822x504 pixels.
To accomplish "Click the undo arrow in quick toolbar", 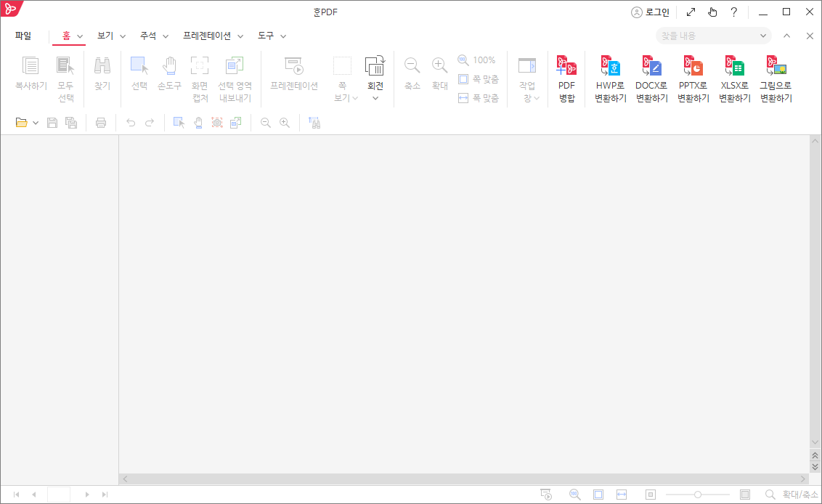I will click(131, 123).
